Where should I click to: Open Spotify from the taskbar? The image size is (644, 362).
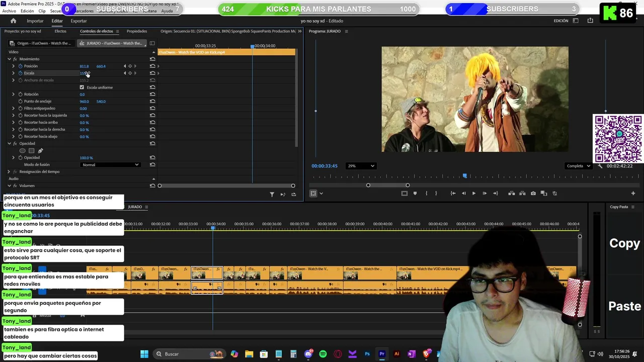tap(323, 354)
